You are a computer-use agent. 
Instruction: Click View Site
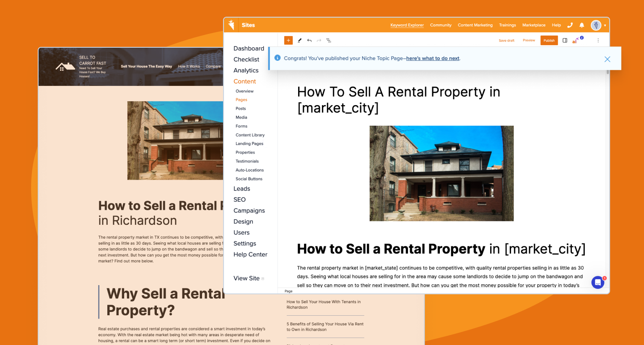[x=247, y=278]
